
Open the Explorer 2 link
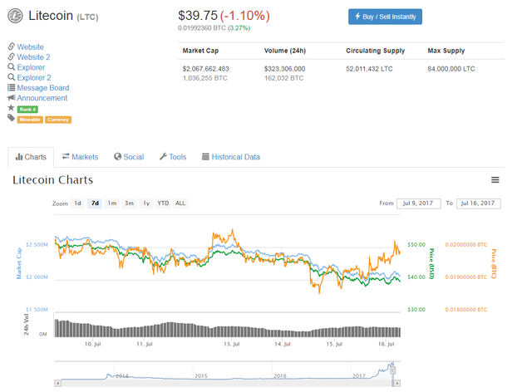[34, 77]
